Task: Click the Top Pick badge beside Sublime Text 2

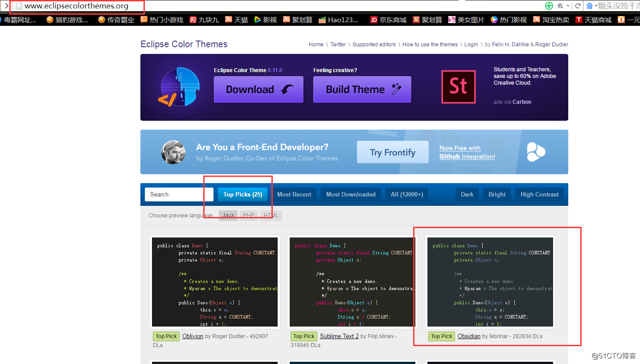Action: point(304,336)
